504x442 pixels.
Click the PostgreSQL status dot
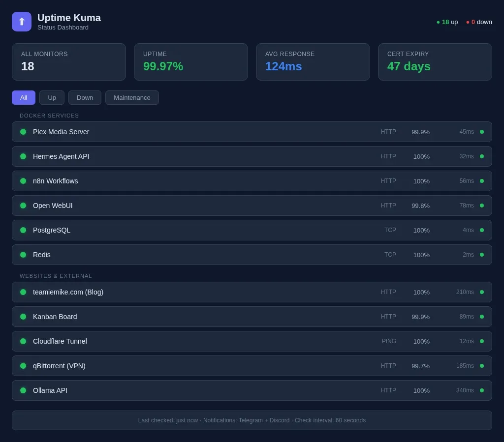point(23,230)
